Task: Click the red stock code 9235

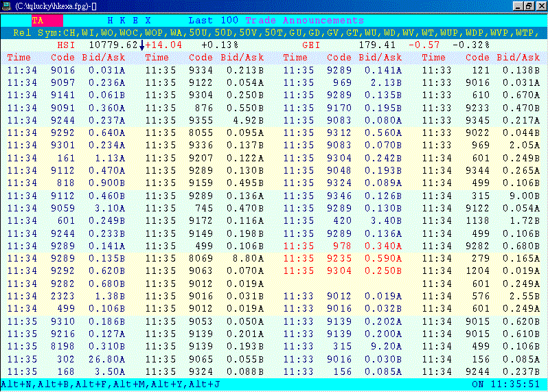Action: tap(339, 259)
